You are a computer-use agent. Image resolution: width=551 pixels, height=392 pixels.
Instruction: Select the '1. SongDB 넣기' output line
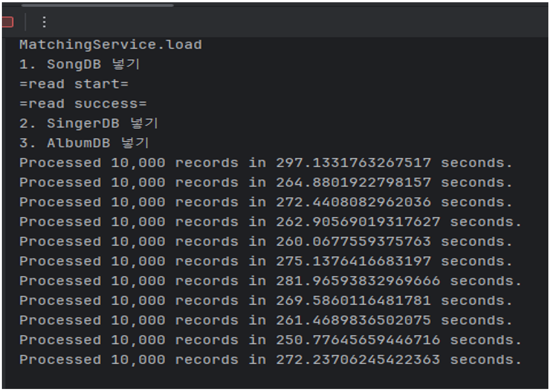tap(80, 64)
